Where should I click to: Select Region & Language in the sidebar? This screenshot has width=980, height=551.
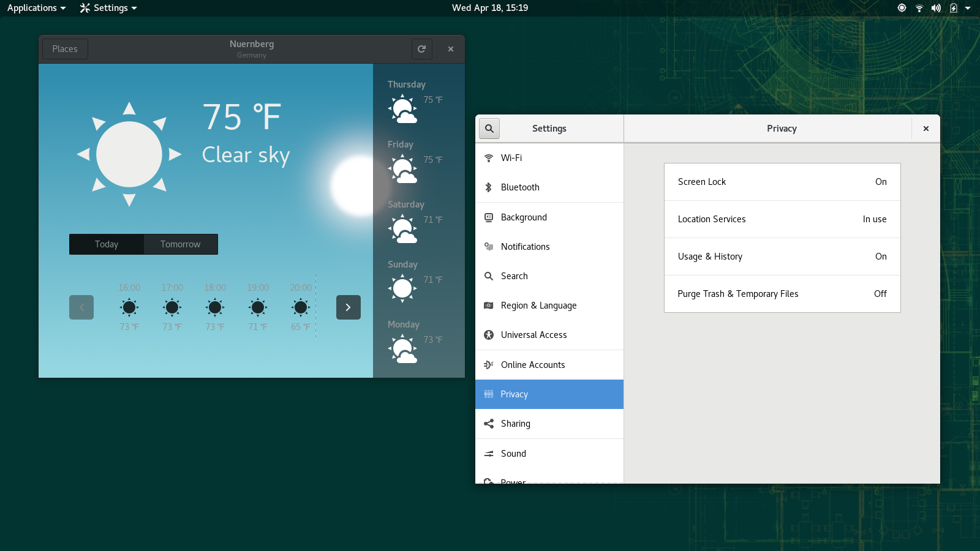(538, 305)
